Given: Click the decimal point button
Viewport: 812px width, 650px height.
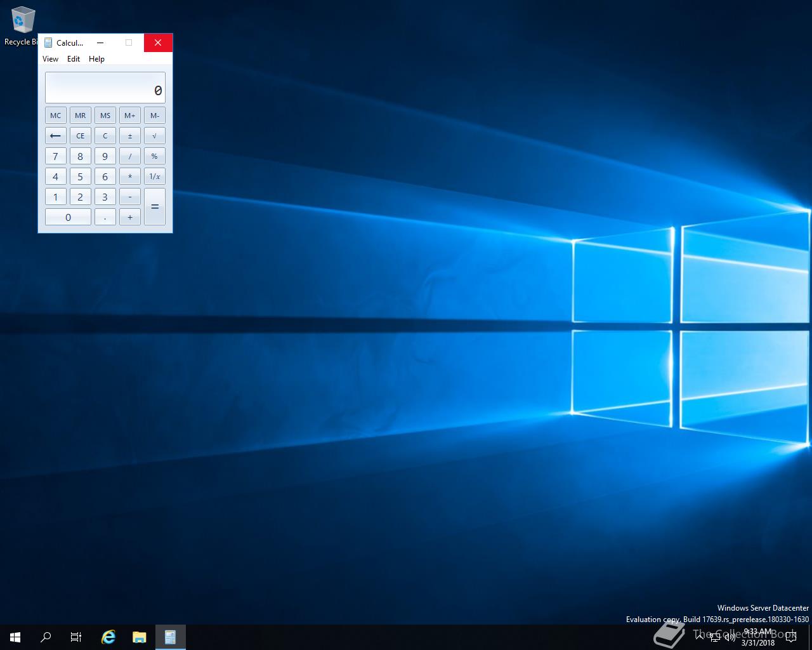Looking at the screenshot, I should [105, 217].
